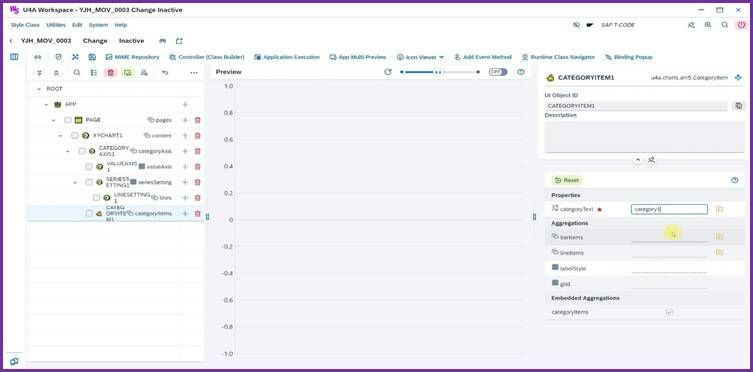Click the tree list-view icon
Viewport: 753px width, 372px height.
pyautogui.click(x=94, y=72)
